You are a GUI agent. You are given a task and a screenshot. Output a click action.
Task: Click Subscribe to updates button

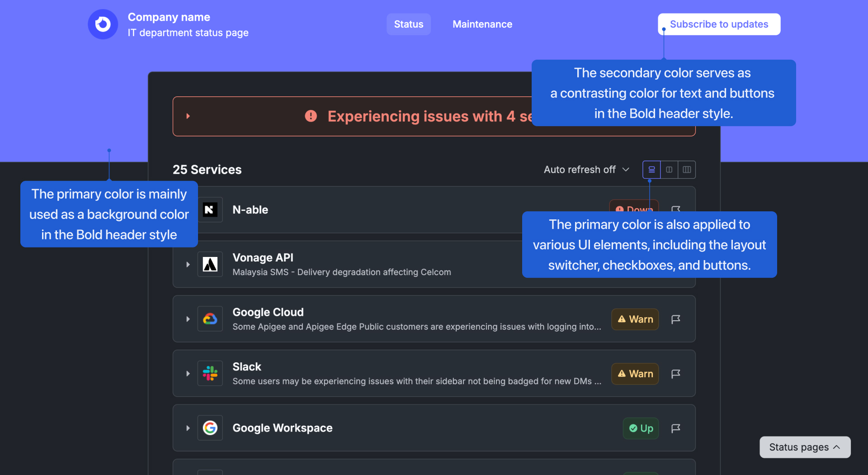click(719, 24)
